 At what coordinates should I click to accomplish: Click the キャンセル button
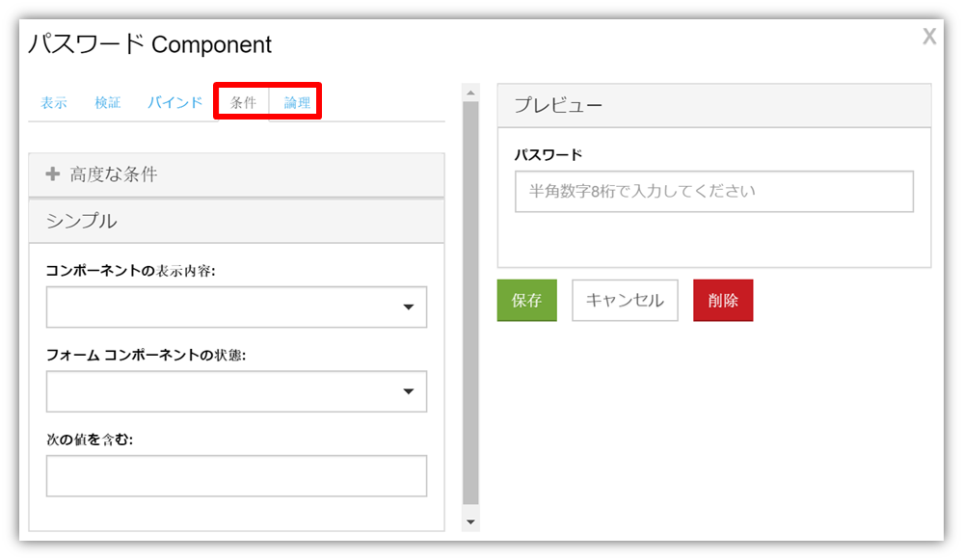(x=625, y=301)
